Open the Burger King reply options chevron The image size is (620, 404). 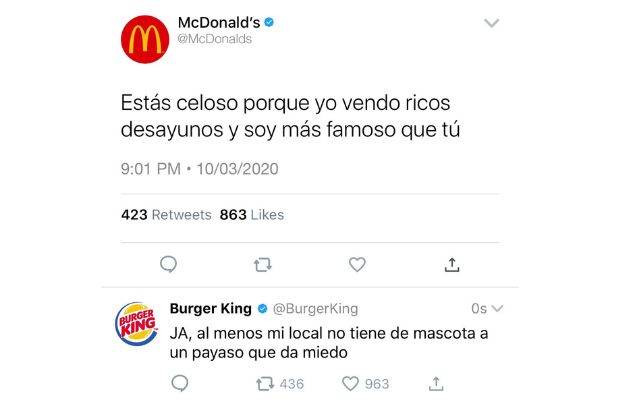pyautogui.click(x=497, y=308)
